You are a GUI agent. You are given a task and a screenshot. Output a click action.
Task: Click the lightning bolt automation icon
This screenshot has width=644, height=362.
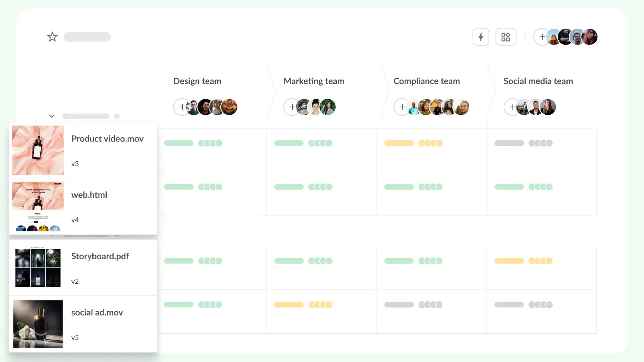coord(481,37)
